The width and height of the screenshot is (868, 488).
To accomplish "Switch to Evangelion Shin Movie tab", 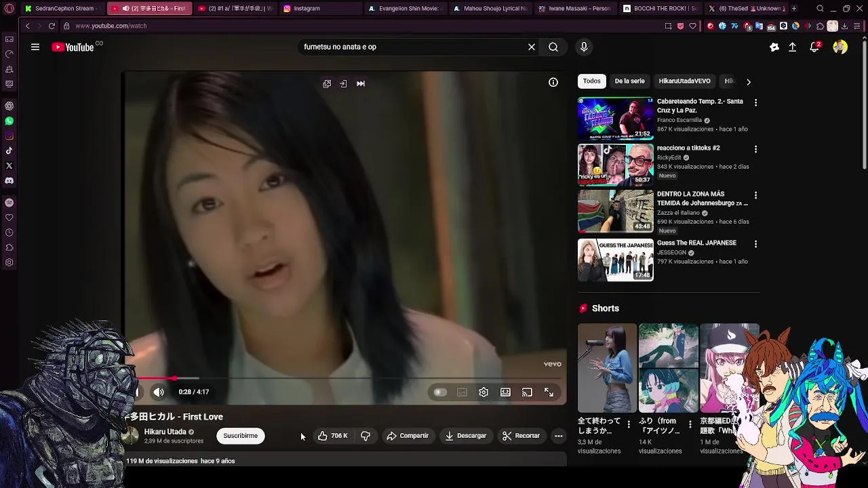I will click(406, 8).
